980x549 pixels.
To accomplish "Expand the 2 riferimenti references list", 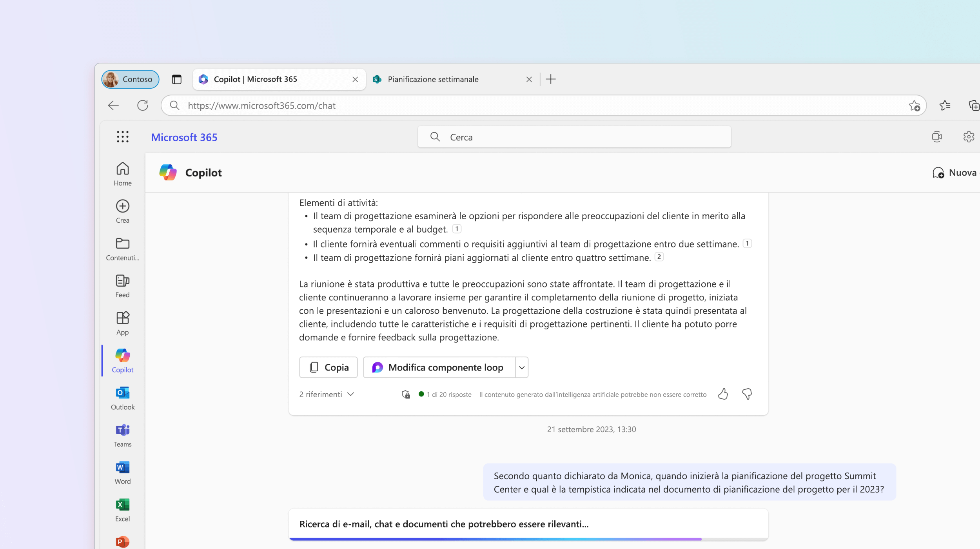I will coord(327,394).
